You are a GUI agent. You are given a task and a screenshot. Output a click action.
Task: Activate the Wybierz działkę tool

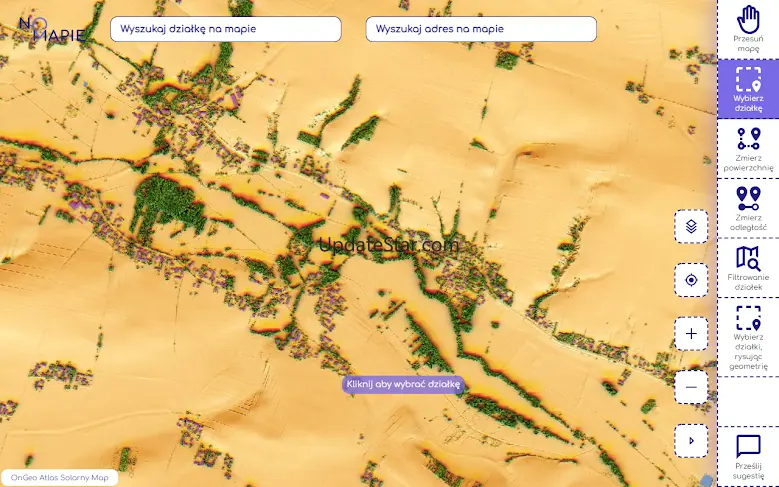click(748, 89)
